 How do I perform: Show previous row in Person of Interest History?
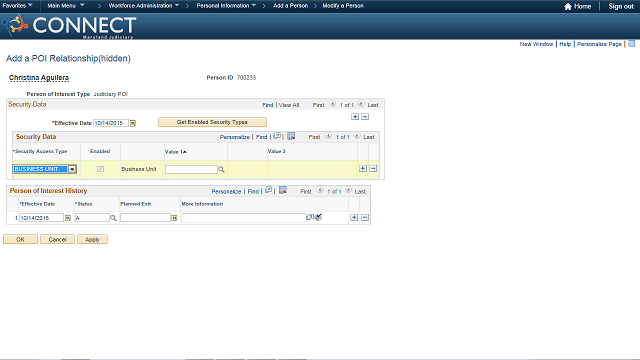[x=320, y=190]
